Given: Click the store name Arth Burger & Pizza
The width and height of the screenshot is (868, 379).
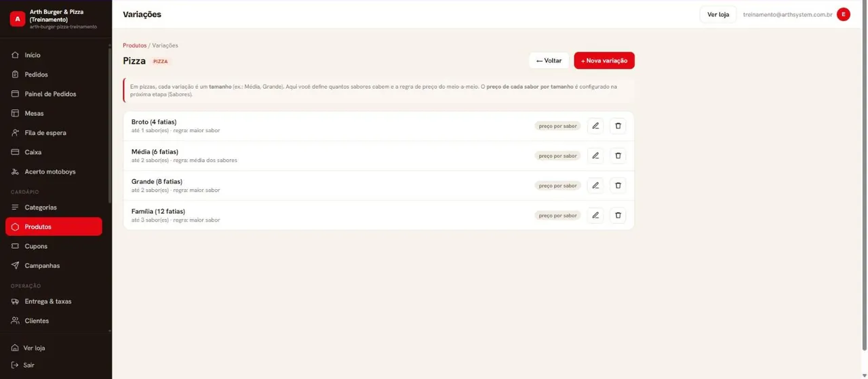Looking at the screenshot, I should point(57,16).
